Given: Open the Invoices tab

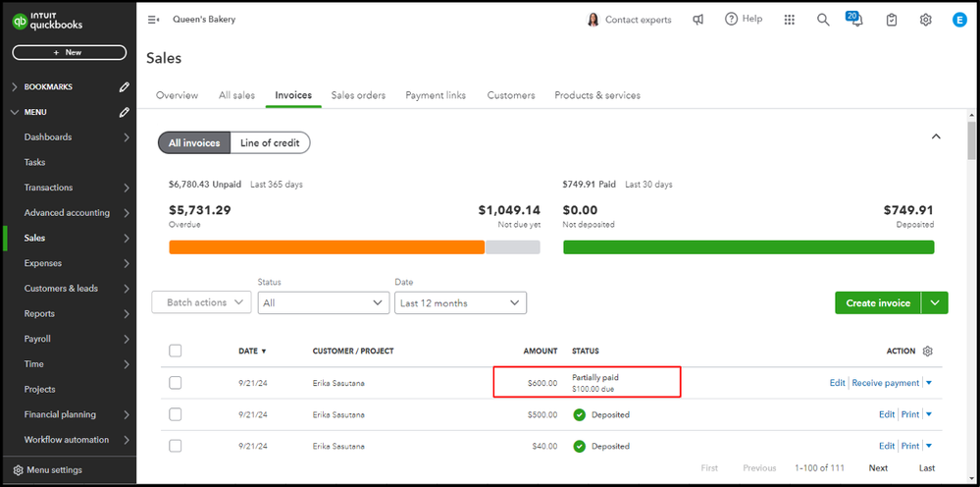Looking at the screenshot, I should tap(293, 95).
